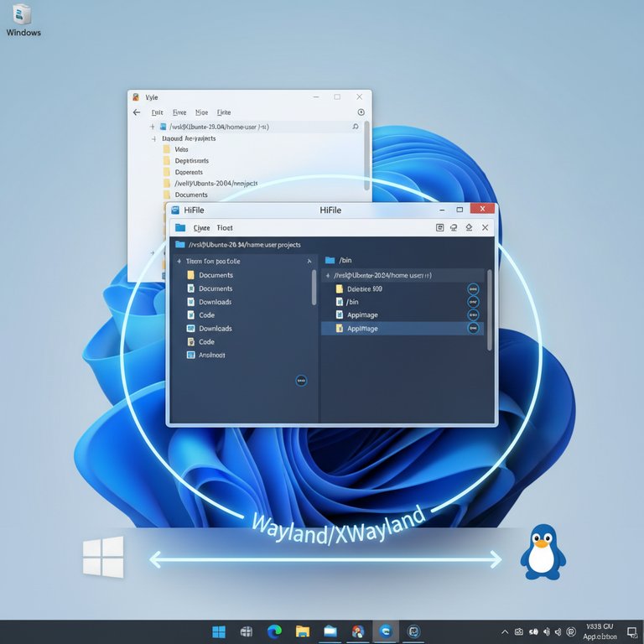Click the circular badge on /bin file row
Viewport: 644px width, 644px height.
click(473, 302)
